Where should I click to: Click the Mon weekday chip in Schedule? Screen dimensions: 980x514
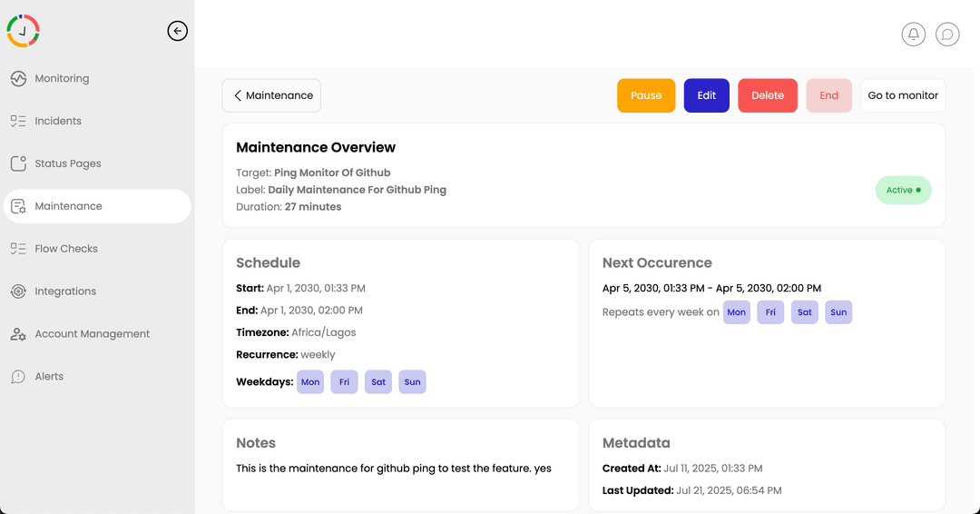tap(310, 382)
